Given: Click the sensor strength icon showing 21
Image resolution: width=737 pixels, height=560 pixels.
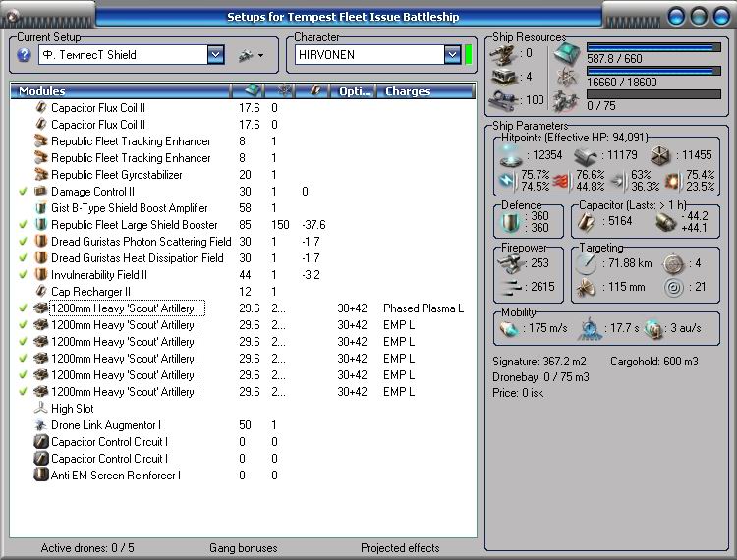Looking at the screenshot, I should [673, 287].
